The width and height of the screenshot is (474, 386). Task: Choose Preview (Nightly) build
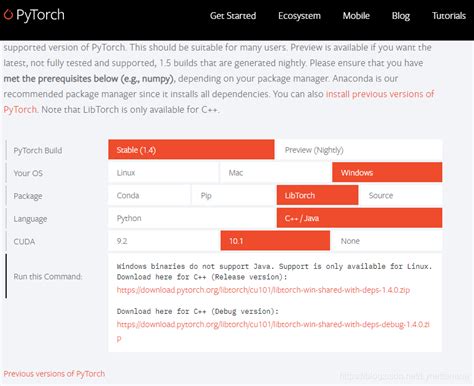coord(359,150)
